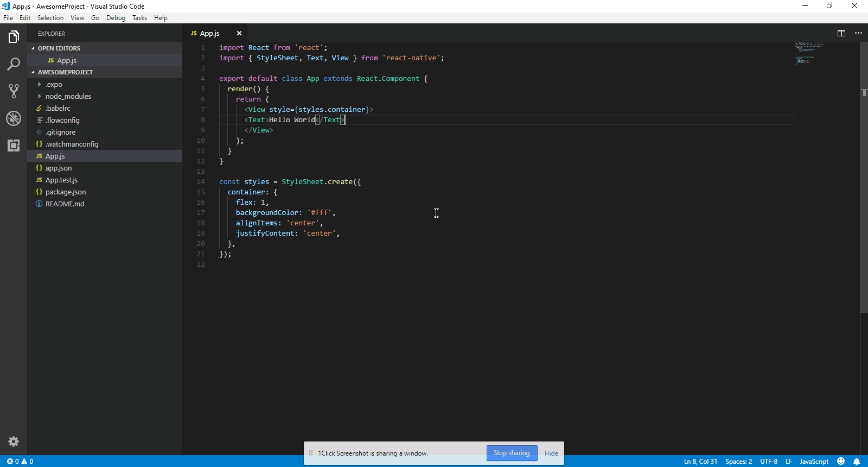Close the App.js editor tab

click(239, 33)
